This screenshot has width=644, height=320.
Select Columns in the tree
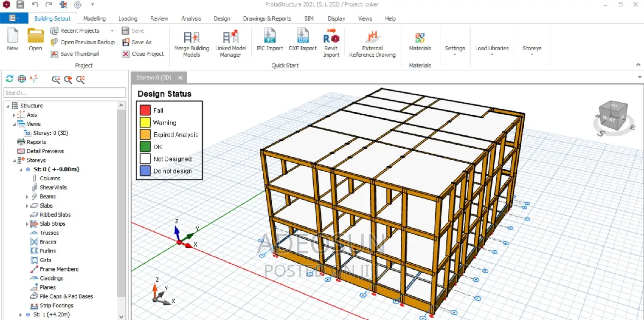click(50, 178)
